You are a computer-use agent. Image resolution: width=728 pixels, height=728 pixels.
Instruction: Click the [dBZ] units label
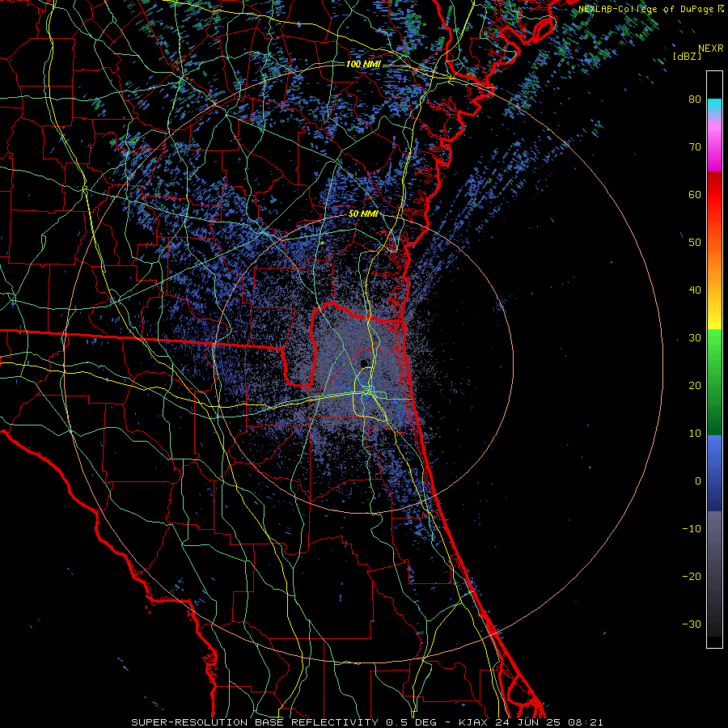click(x=687, y=57)
